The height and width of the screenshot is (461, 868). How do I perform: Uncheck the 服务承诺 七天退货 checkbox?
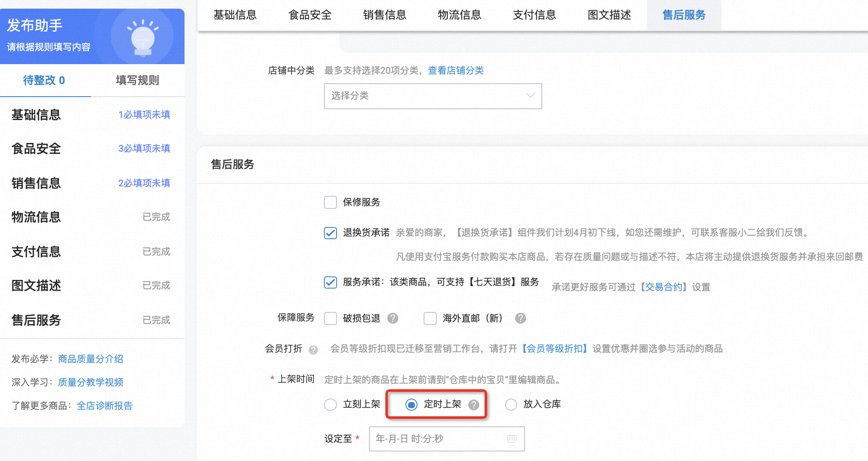[330, 282]
